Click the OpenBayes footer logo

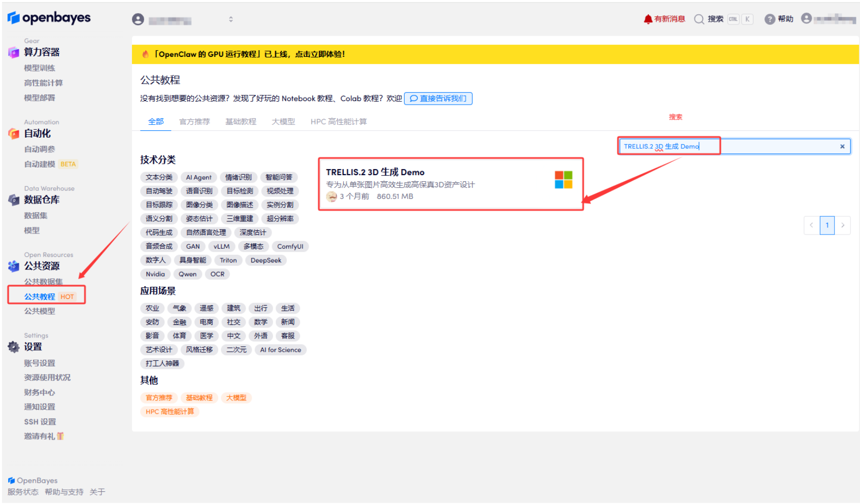pos(32,481)
